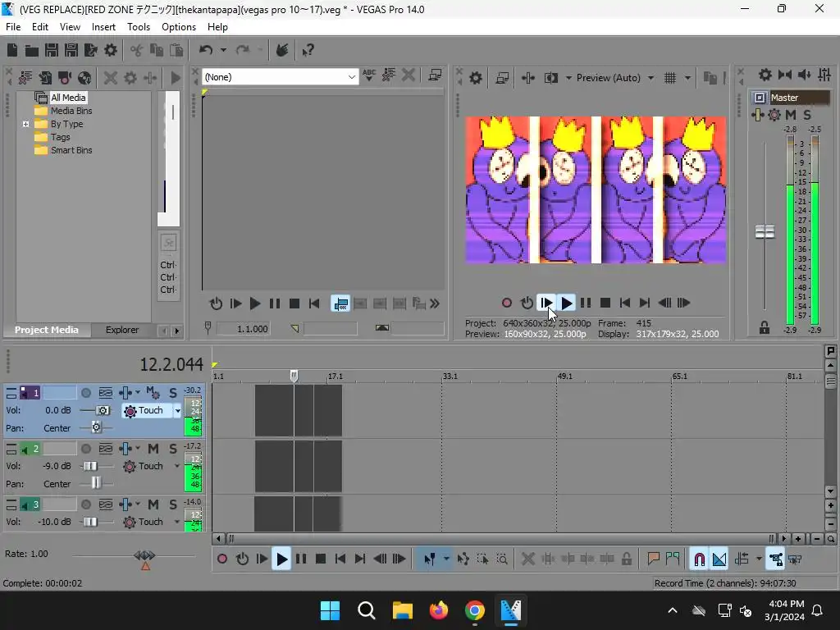Click Stop button in video preview

click(x=605, y=304)
